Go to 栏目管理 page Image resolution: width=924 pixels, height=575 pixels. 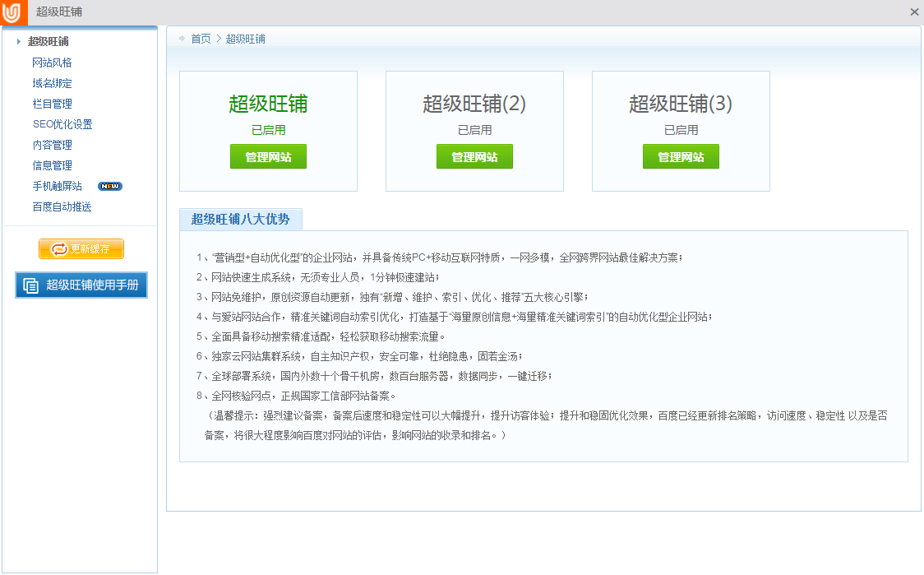tap(52, 104)
